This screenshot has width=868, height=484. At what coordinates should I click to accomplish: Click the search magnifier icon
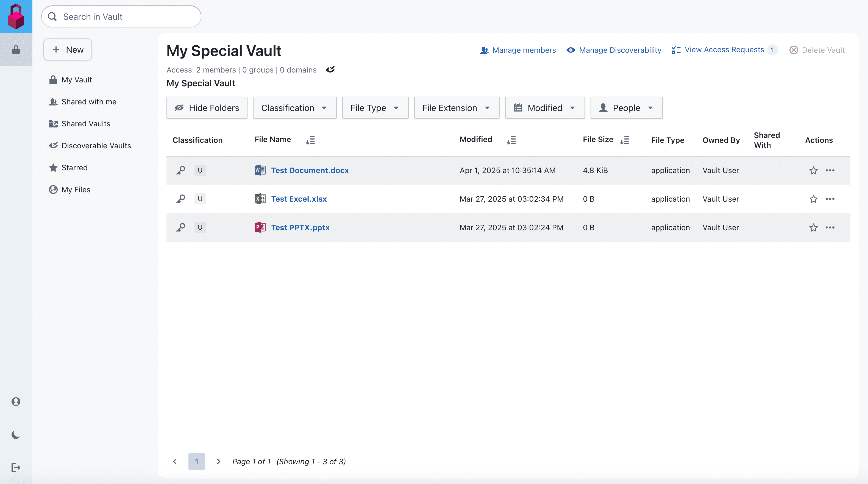click(52, 16)
